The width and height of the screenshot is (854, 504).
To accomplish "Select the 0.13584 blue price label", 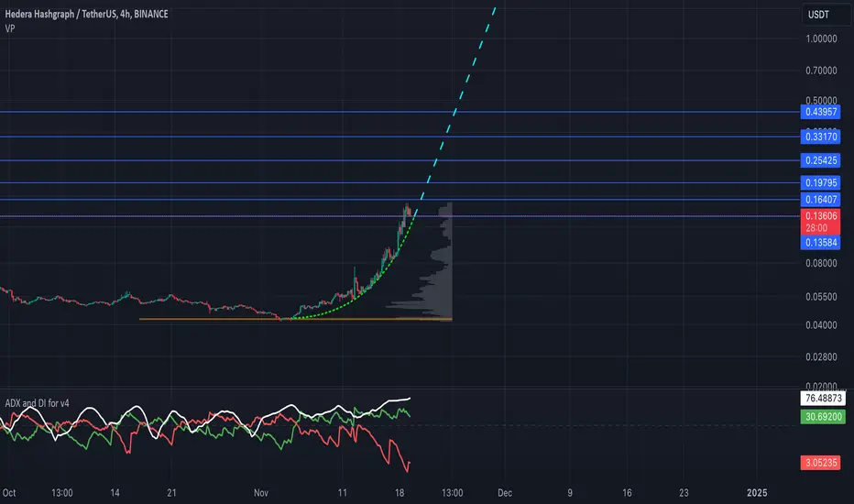I will [x=820, y=243].
